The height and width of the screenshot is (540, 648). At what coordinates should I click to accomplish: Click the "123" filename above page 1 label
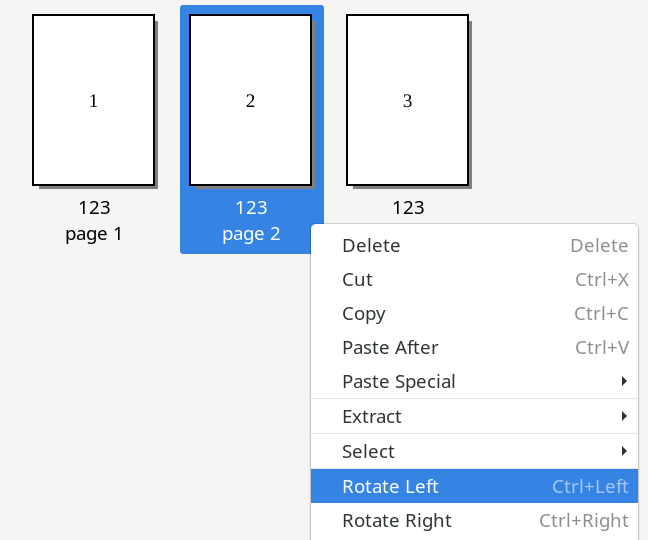[x=94, y=208]
